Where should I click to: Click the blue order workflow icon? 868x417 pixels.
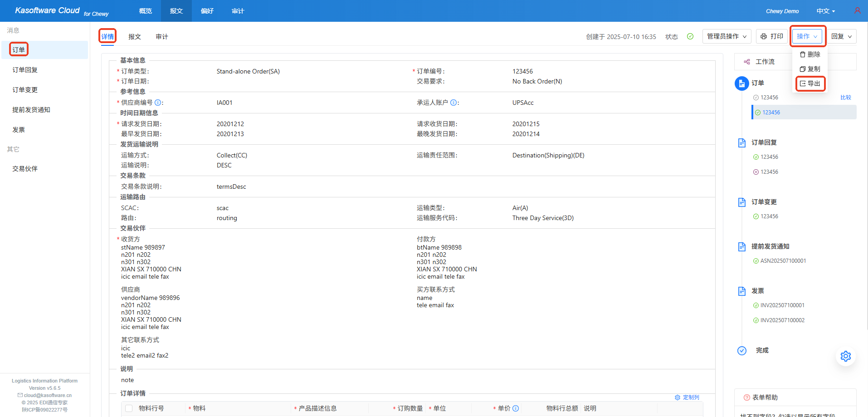(x=741, y=83)
